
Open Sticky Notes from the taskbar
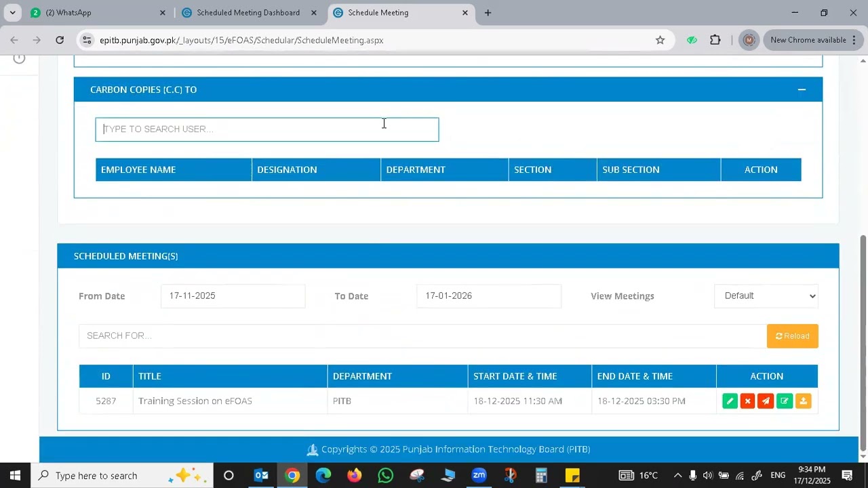pos(572,475)
